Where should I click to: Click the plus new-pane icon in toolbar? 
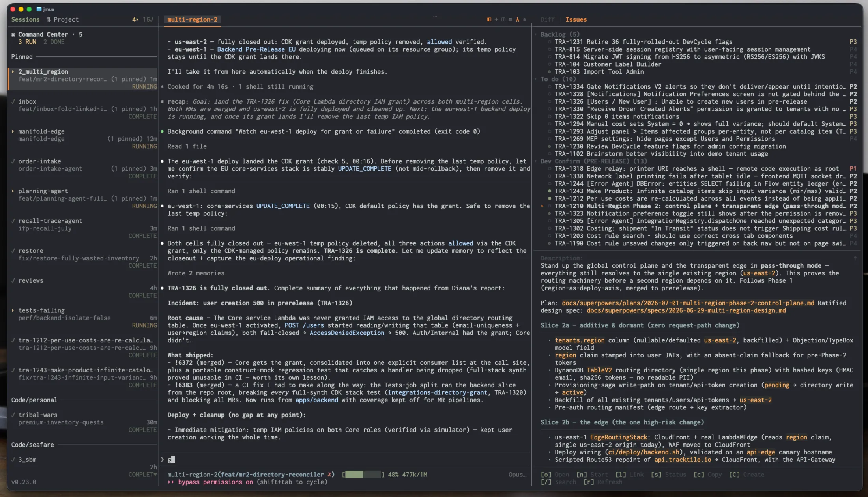(x=496, y=19)
